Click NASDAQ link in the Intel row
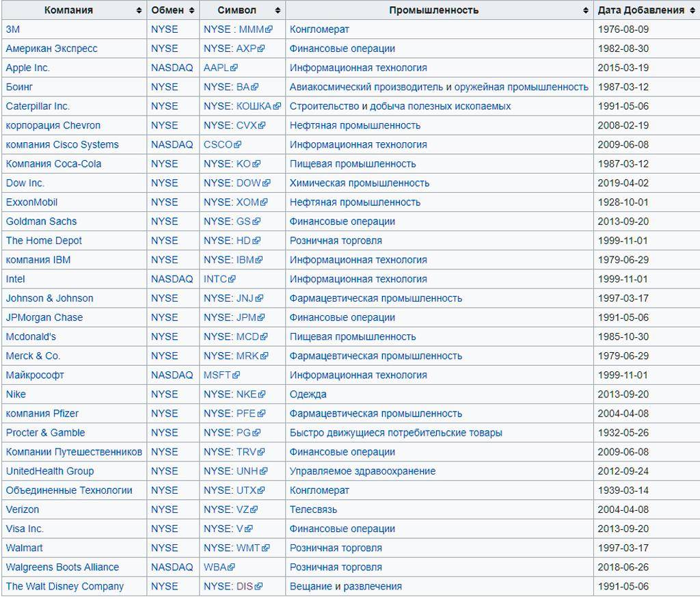Screen dimensions: 700x599 click(172, 279)
